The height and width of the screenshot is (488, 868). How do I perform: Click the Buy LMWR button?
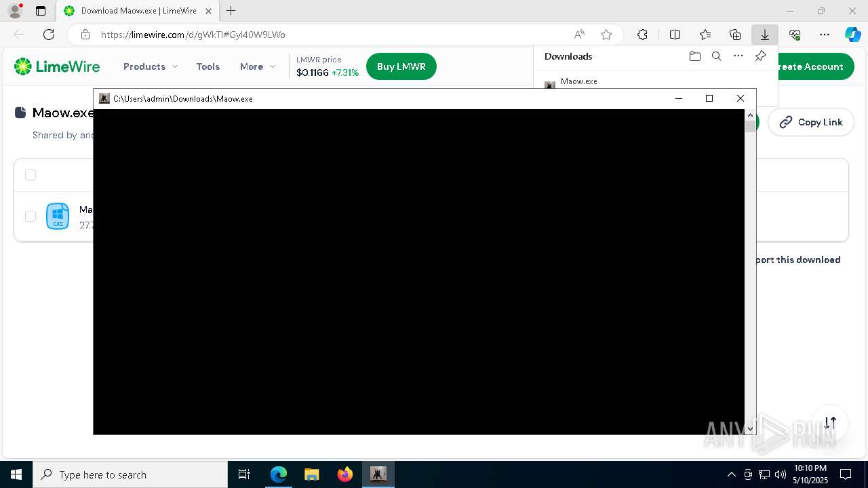point(401,66)
